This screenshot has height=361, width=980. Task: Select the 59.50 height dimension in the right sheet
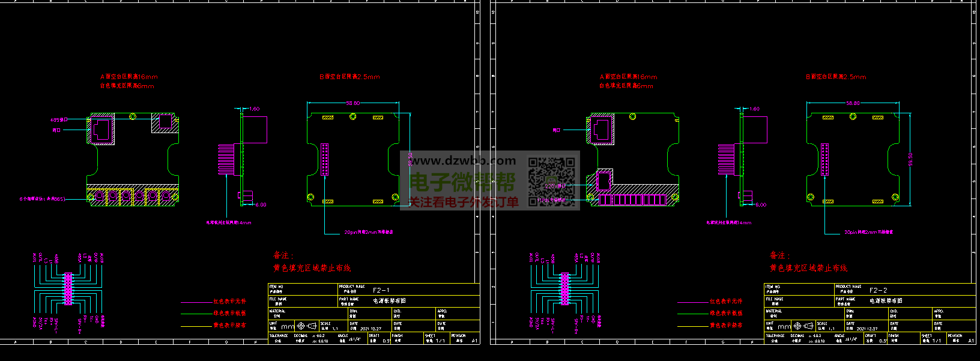pos(911,160)
